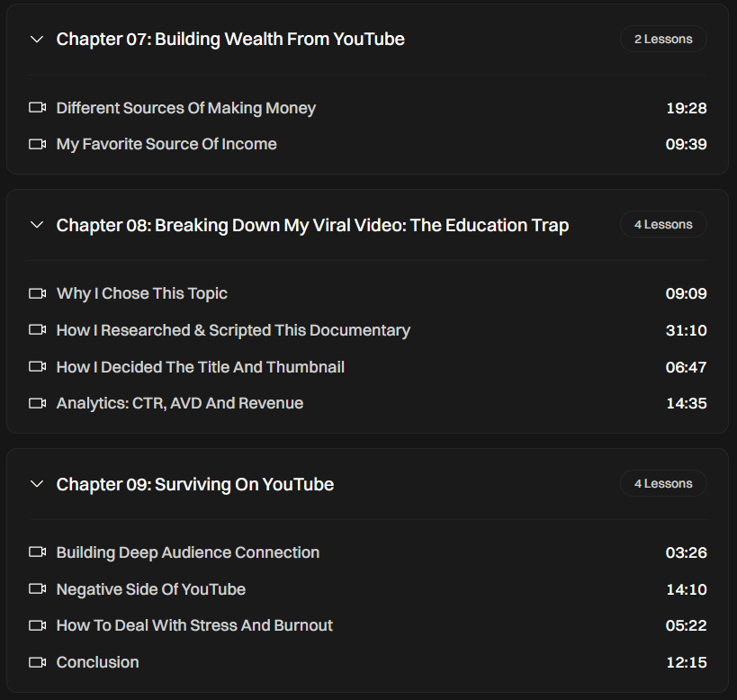This screenshot has height=700, width=737.
Task: Click video icon next to How I Researched & Scripted
Action: [x=37, y=330]
